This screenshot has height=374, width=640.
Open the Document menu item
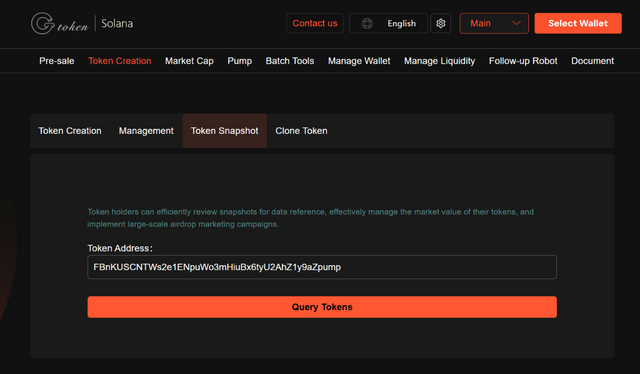tap(592, 61)
